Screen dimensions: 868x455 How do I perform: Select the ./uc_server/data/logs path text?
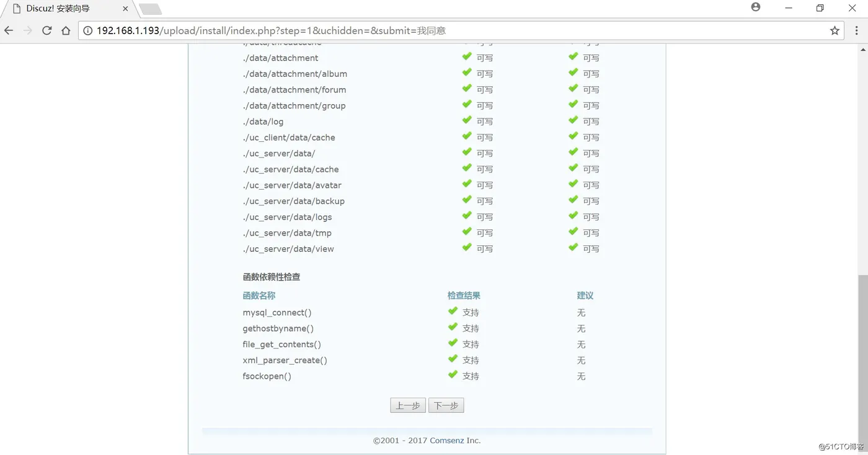pos(287,217)
